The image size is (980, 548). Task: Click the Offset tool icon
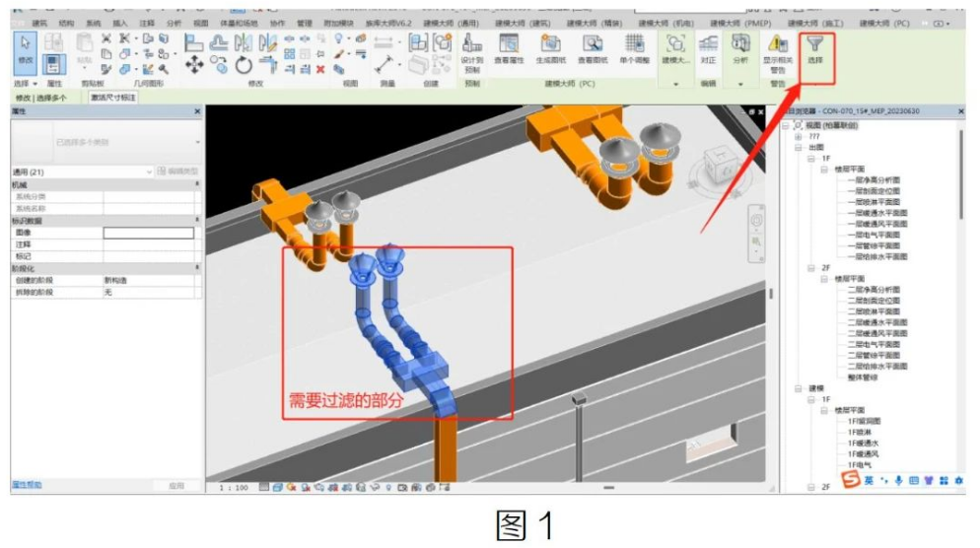coord(219,42)
